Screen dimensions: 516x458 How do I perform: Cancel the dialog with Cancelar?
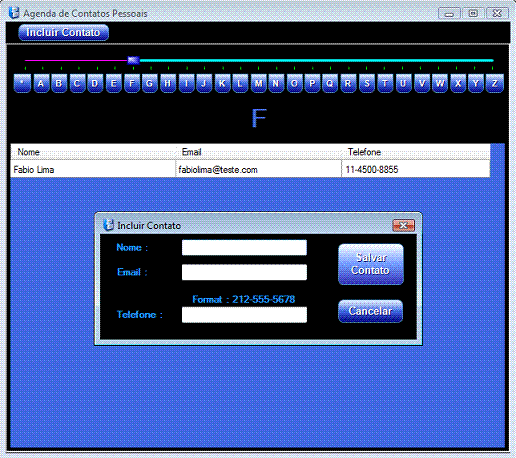pos(370,311)
